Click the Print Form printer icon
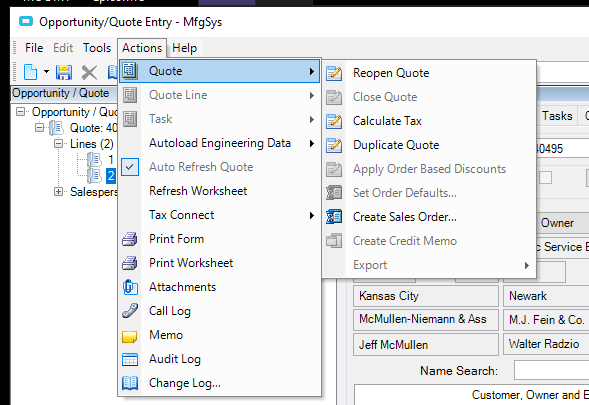The width and height of the screenshot is (589, 405). coord(130,239)
